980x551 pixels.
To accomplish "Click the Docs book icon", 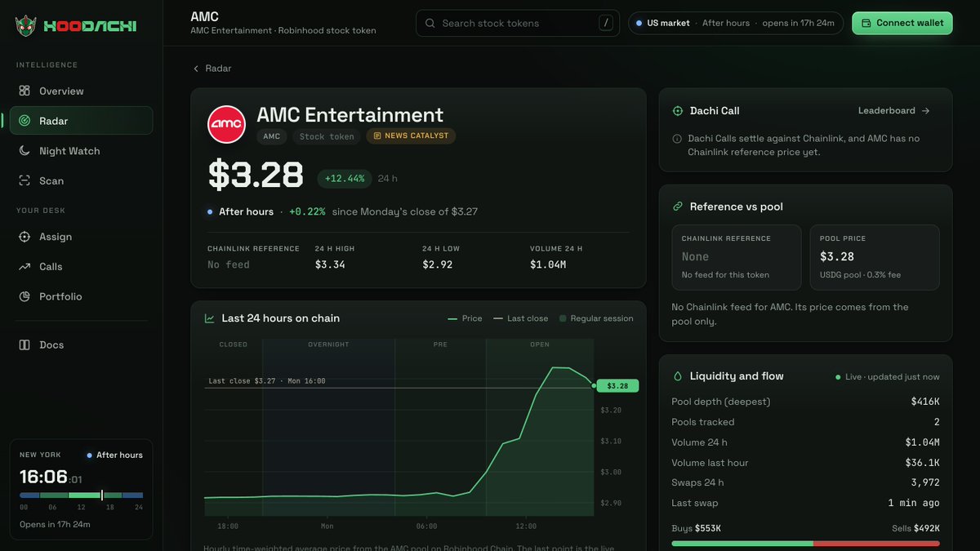I will pyautogui.click(x=24, y=345).
